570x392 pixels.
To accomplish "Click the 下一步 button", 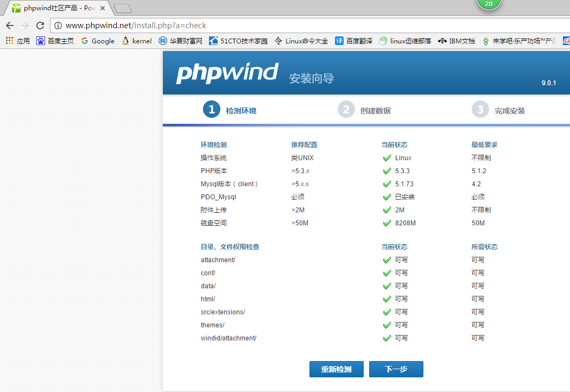I will coord(396,369).
